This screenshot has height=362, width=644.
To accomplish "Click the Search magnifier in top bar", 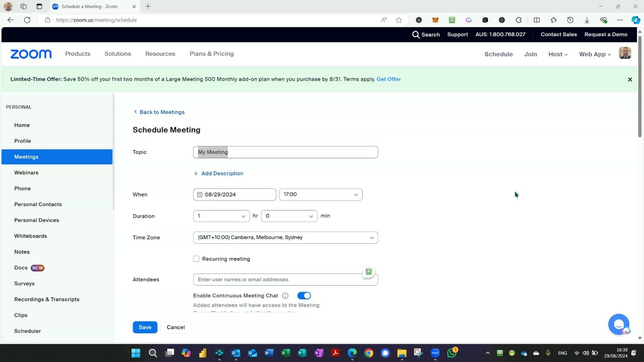I will coord(416,35).
